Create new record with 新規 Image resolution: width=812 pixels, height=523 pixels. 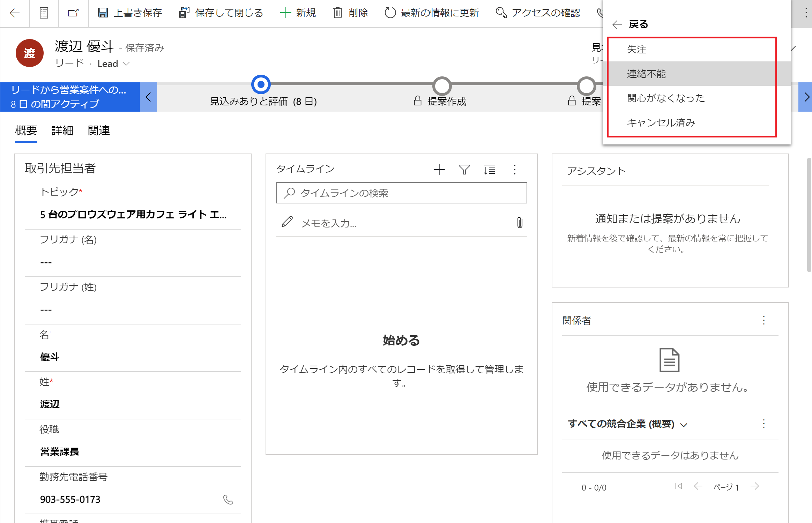click(x=298, y=13)
